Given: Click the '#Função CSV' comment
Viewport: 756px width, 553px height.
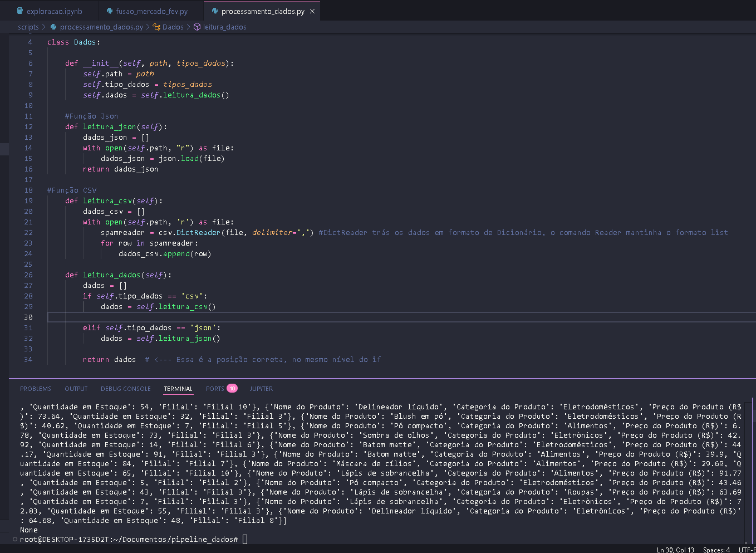Looking at the screenshot, I should tap(72, 190).
